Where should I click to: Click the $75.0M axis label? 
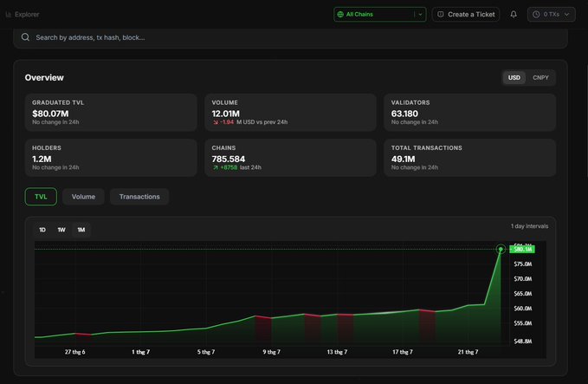click(x=523, y=264)
